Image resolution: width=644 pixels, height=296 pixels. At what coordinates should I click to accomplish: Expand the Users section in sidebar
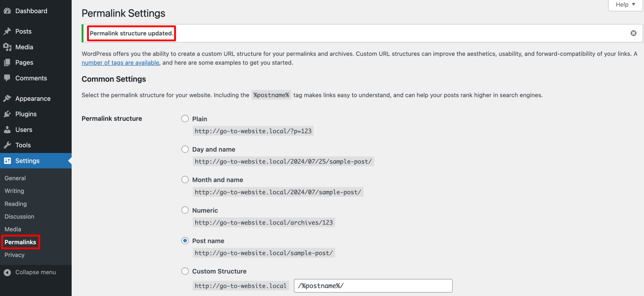24,129
